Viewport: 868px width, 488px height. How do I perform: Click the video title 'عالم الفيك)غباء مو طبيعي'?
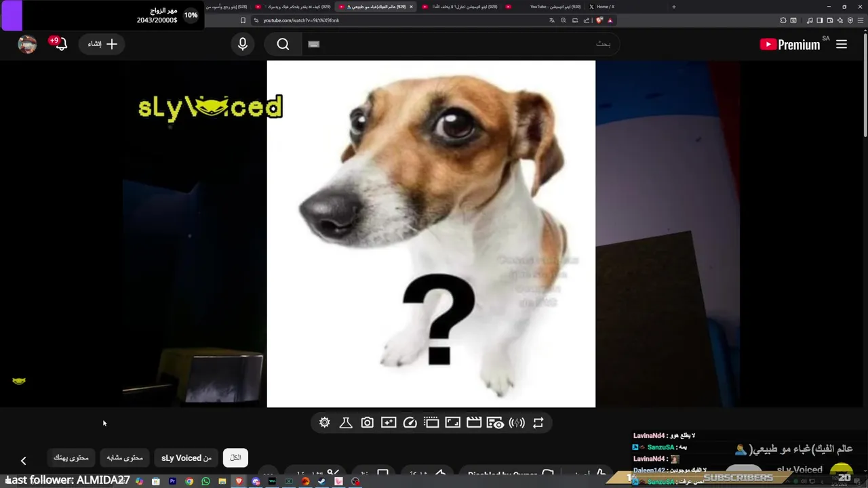point(802,449)
